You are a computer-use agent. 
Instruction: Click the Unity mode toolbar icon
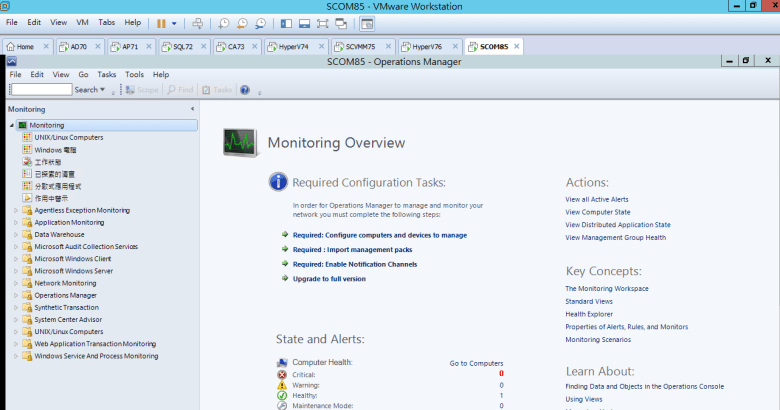[x=341, y=22]
